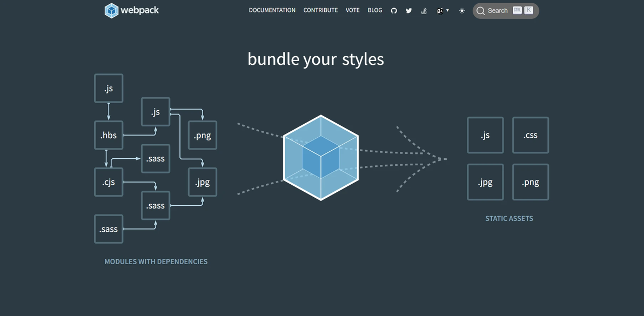Go to the VOTE page
Screen dimensions: 644x316
[x=352, y=10]
